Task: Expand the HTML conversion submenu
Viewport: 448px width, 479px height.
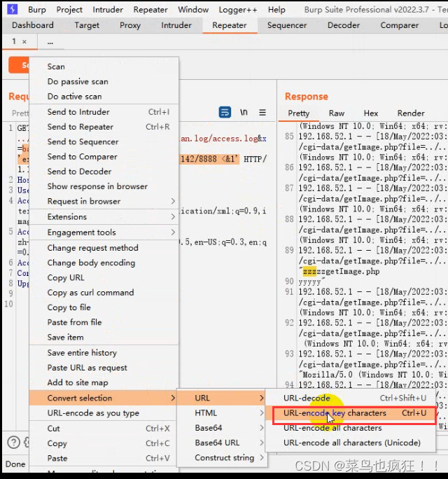Action: tap(222, 413)
